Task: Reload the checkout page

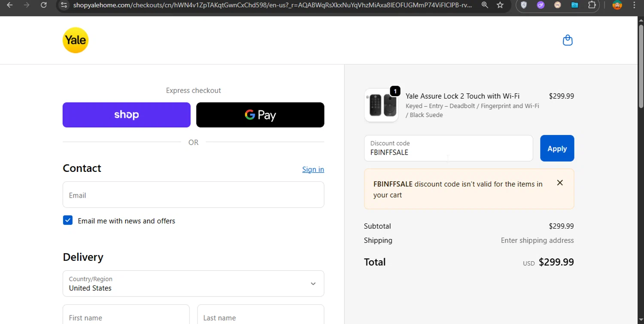Action: (43, 5)
